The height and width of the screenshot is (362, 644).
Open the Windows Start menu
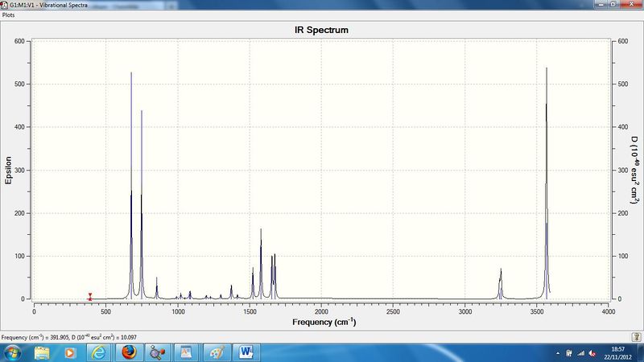11,352
